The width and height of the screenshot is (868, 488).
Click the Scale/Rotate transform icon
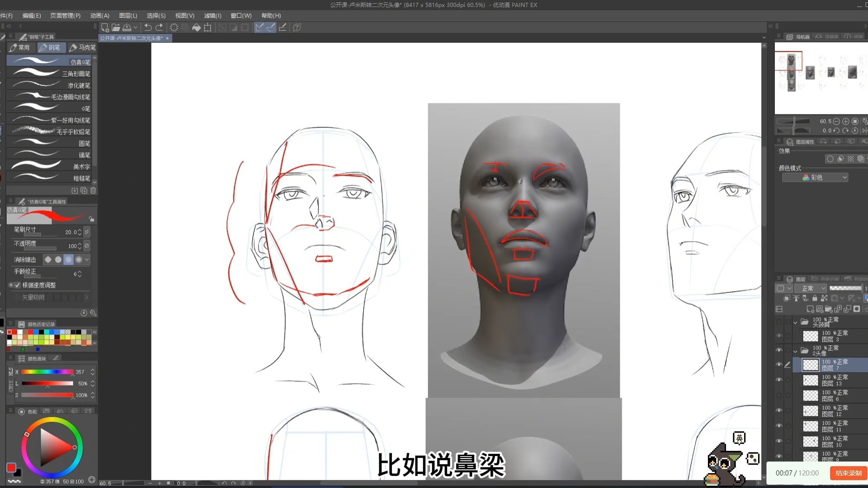208,28
